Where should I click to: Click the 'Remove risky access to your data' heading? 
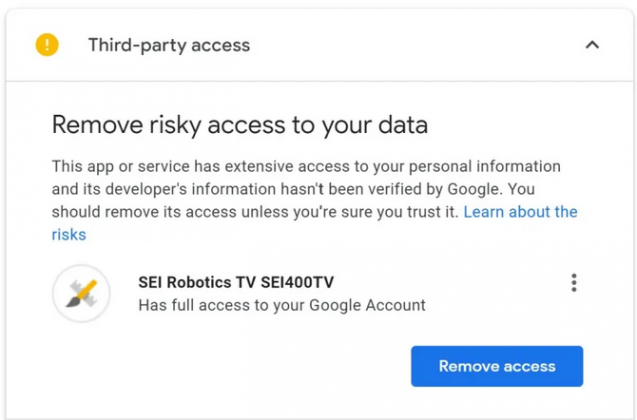click(240, 125)
